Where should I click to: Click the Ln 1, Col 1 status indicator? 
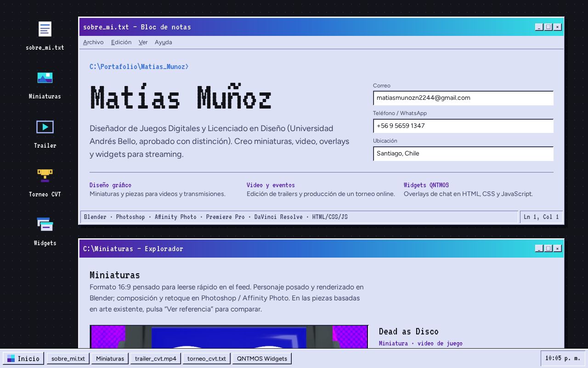(542, 217)
